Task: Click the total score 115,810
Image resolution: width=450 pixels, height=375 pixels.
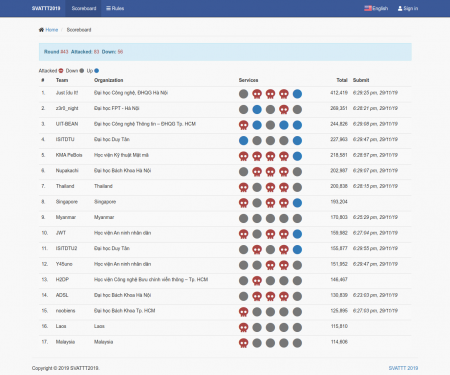Action: click(339, 326)
